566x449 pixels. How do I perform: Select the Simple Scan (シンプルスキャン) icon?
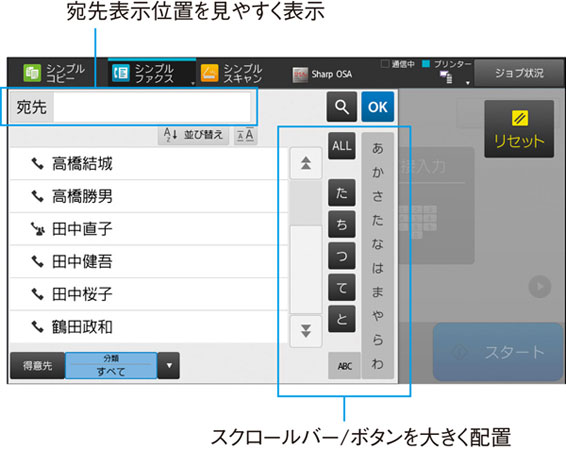[x=209, y=73]
